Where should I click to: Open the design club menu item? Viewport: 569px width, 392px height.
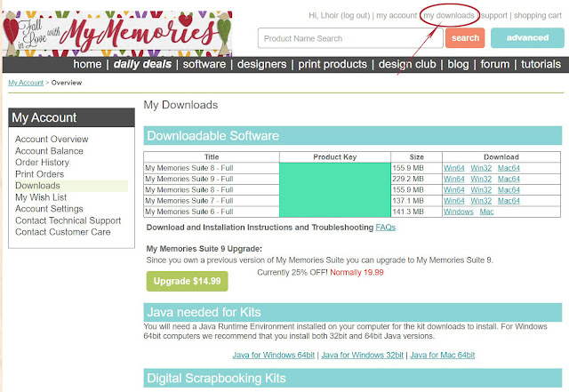(407, 64)
